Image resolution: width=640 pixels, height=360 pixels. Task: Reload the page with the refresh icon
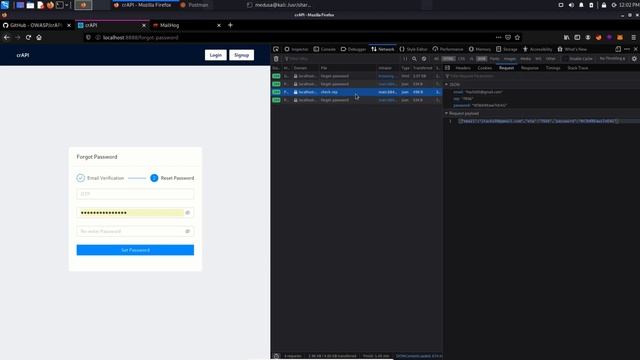click(x=28, y=38)
